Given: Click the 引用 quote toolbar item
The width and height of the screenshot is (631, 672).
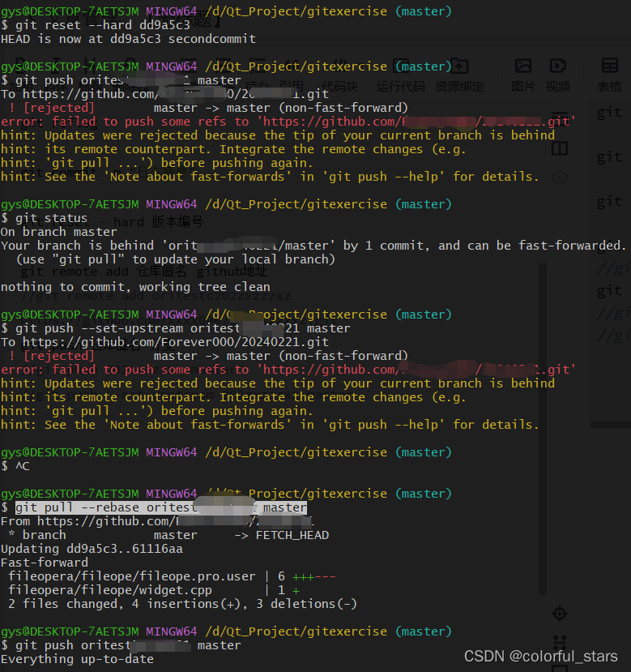Looking at the screenshot, I should tap(292, 87).
